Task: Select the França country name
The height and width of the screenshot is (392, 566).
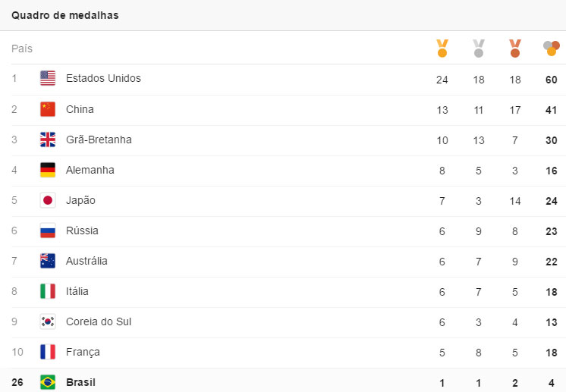Action: pyautogui.click(x=83, y=352)
